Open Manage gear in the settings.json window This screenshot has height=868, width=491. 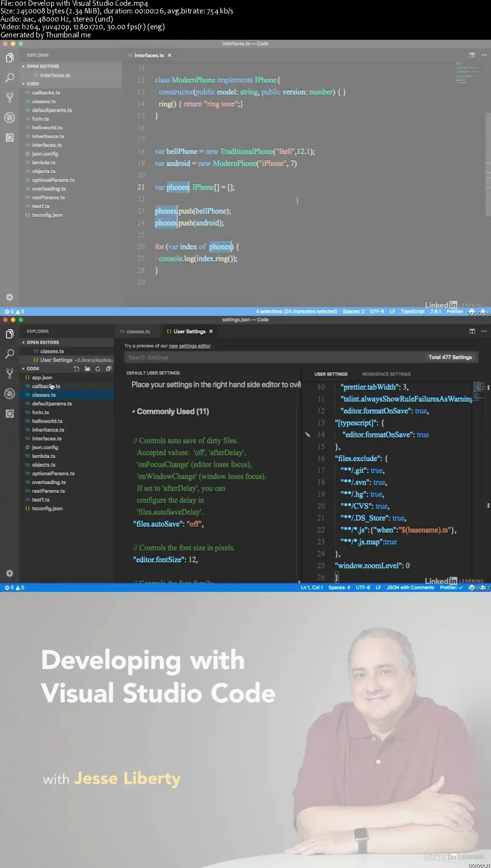click(10, 573)
